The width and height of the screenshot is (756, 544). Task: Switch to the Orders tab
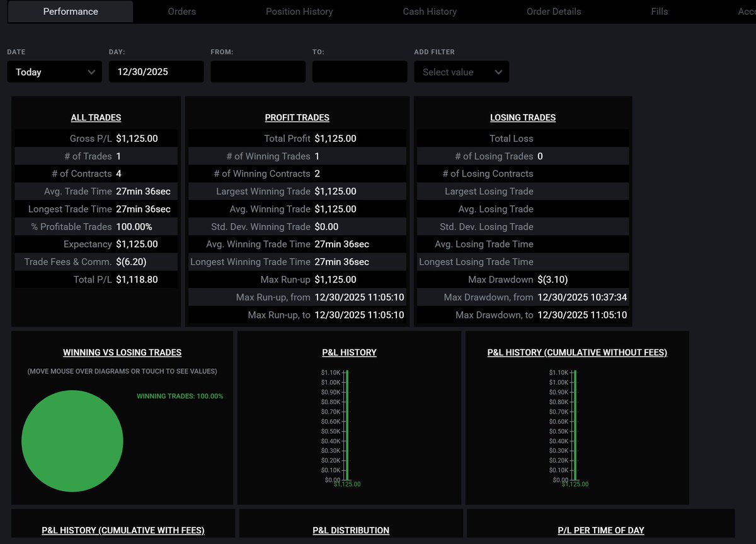point(181,11)
